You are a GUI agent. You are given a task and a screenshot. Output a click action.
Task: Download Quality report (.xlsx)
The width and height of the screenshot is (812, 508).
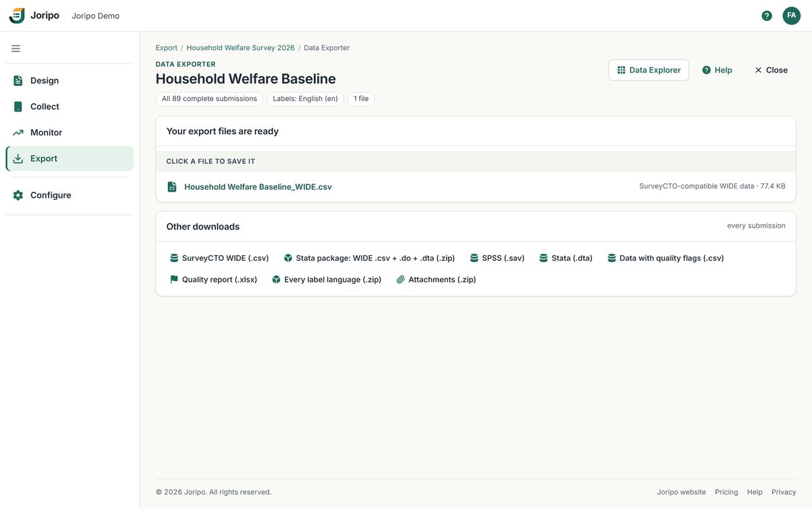pyautogui.click(x=214, y=280)
